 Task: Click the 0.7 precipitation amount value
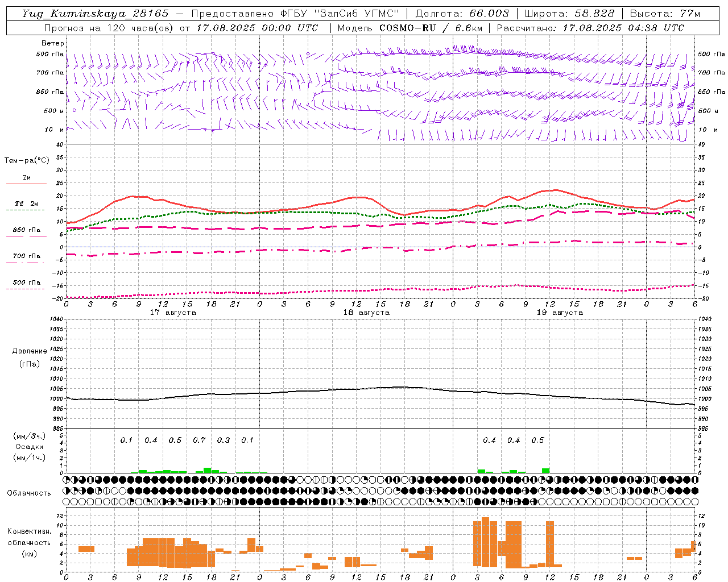click(199, 440)
